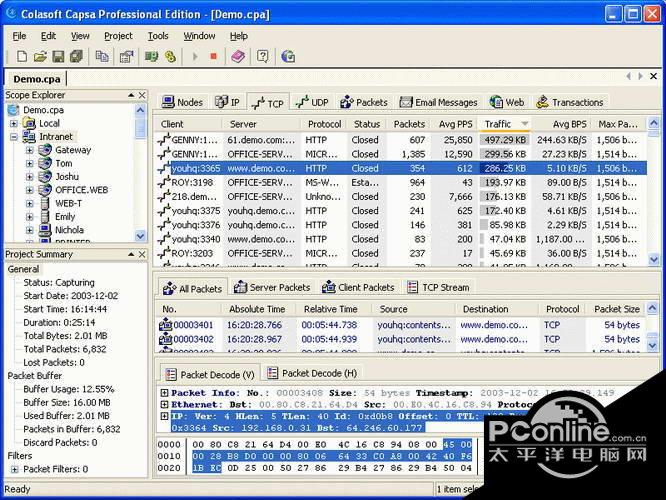
Task: Switch to Packet Decode (H) tab
Action: 312,373
